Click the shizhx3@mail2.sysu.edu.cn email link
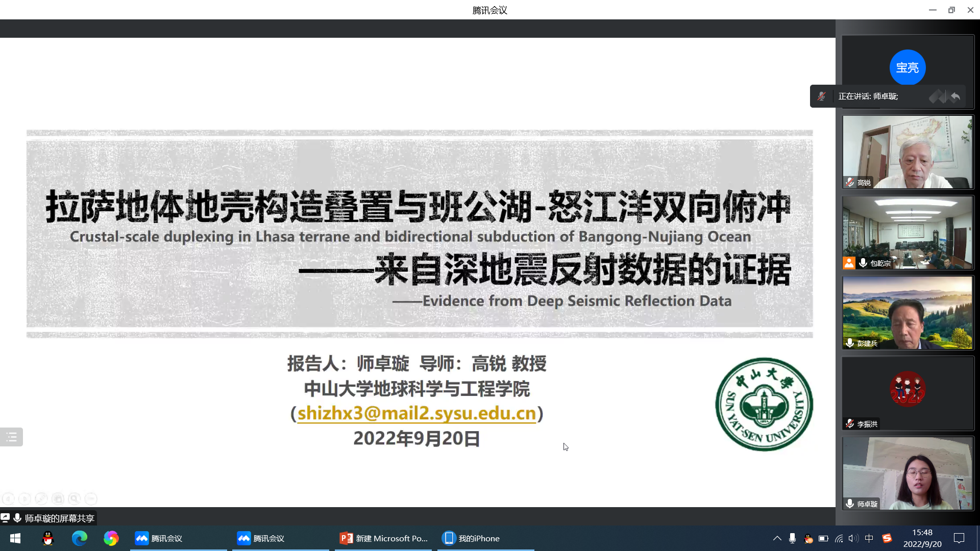Viewport: 980px width, 551px height. point(416,413)
